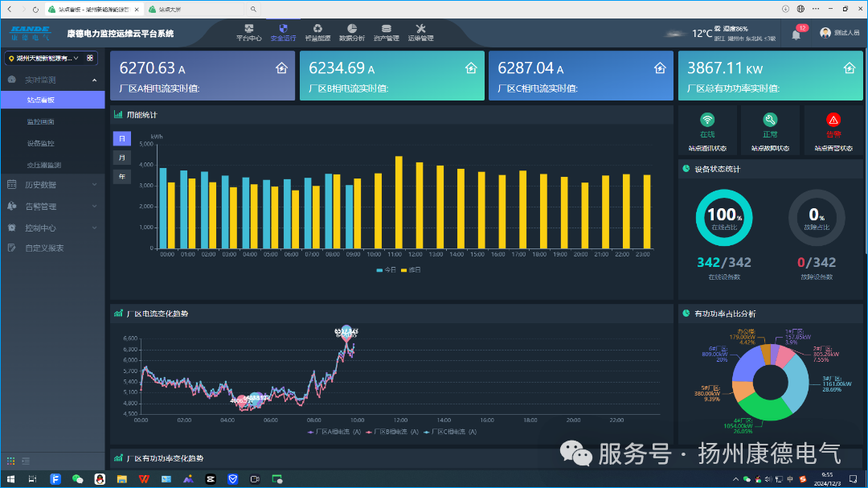The image size is (868, 488).
Task: Click the green 在线 wifi status icon
Action: (707, 120)
